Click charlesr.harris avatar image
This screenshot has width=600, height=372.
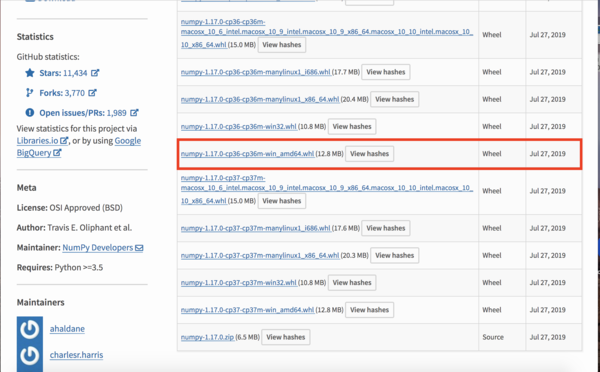[30, 356]
